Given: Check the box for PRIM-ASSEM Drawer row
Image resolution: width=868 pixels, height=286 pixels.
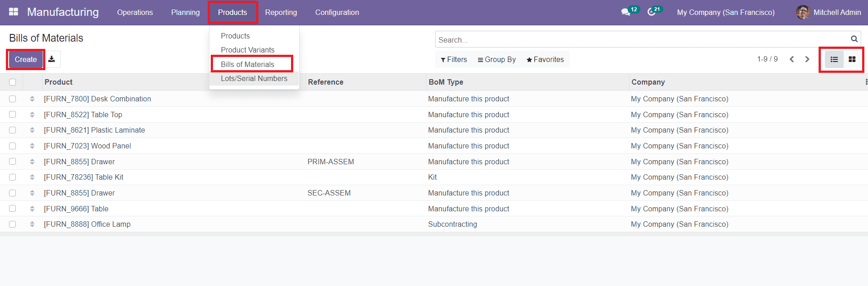Looking at the screenshot, I should point(12,162).
